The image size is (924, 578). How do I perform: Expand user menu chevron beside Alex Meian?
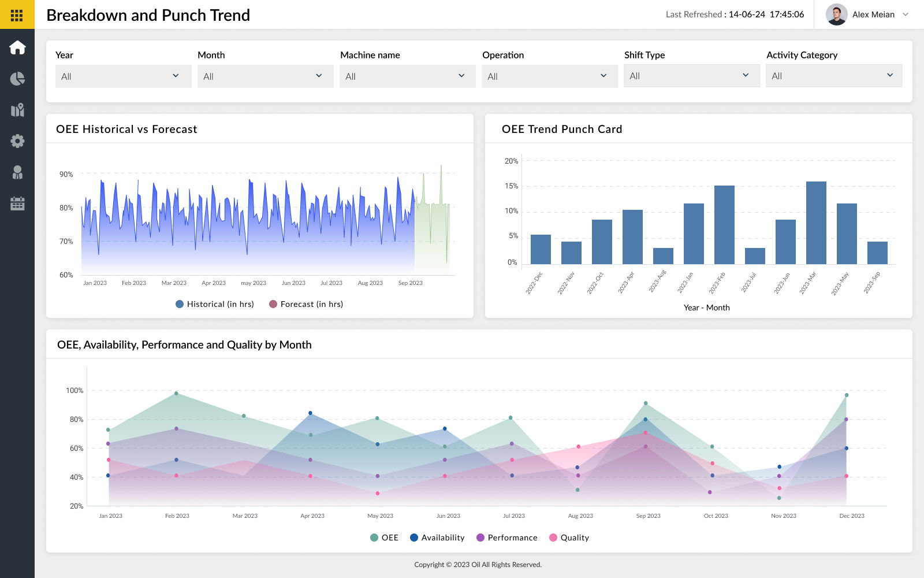[906, 14]
